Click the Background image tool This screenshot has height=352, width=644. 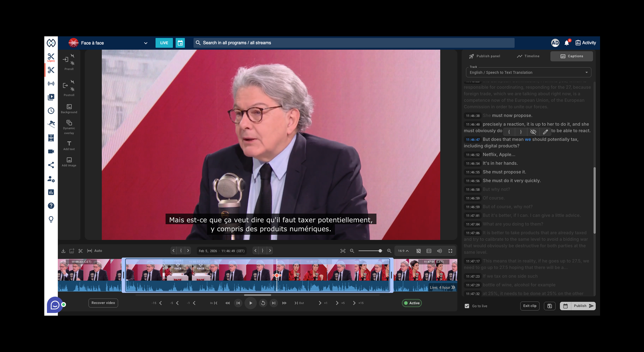point(69,109)
